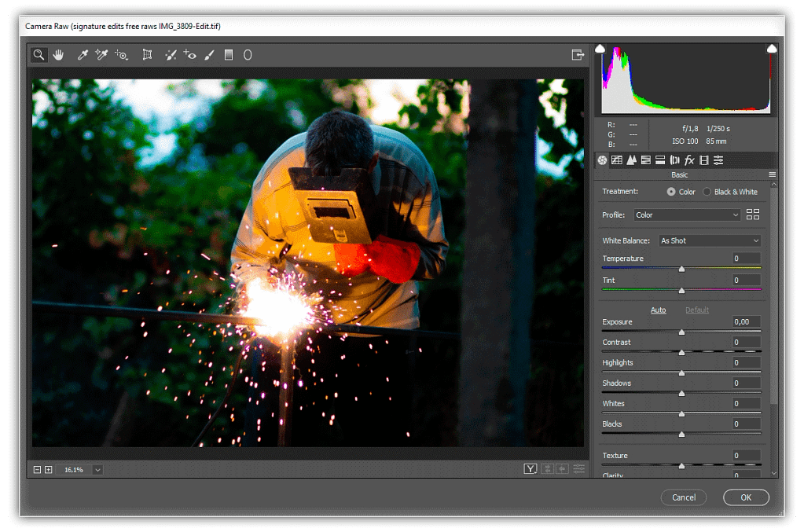Screen dimensions: 804x532
Task: Click the Whites value field
Action: (746, 403)
